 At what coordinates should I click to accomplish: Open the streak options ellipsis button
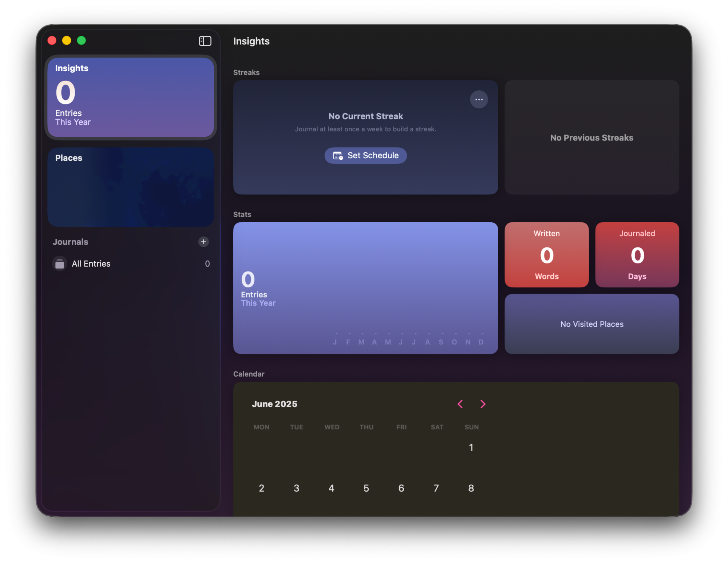[479, 99]
